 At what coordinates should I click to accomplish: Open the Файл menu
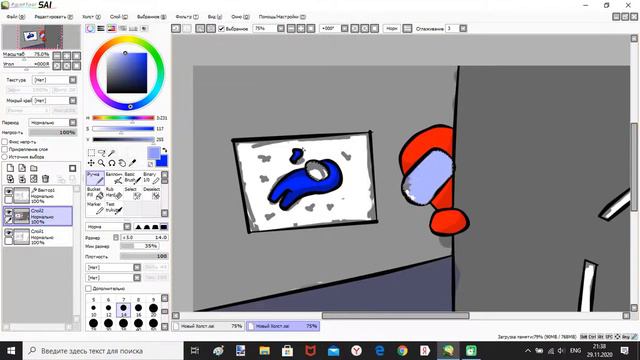(16, 17)
